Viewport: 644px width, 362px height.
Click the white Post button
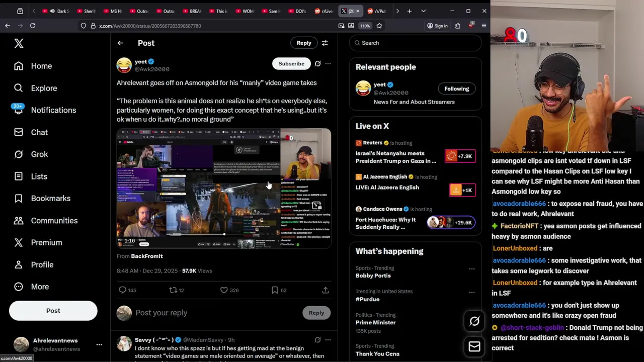point(53,311)
